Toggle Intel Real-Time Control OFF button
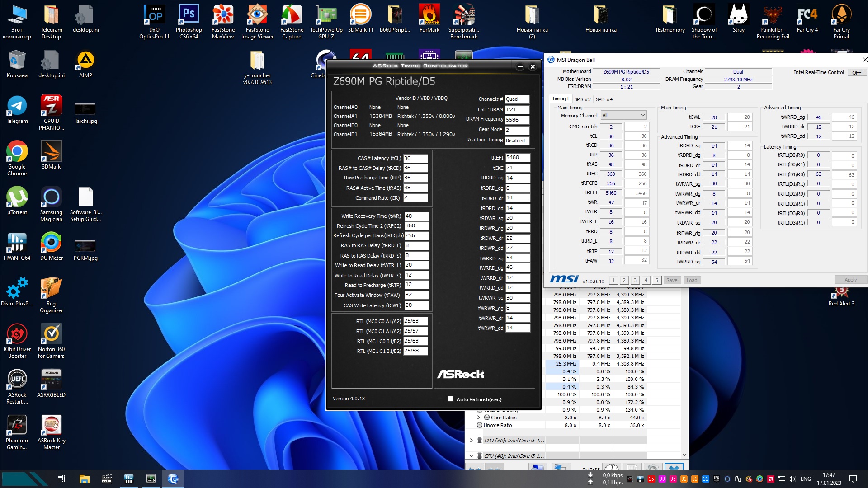Viewport: 868px width, 488px height. point(857,72)
